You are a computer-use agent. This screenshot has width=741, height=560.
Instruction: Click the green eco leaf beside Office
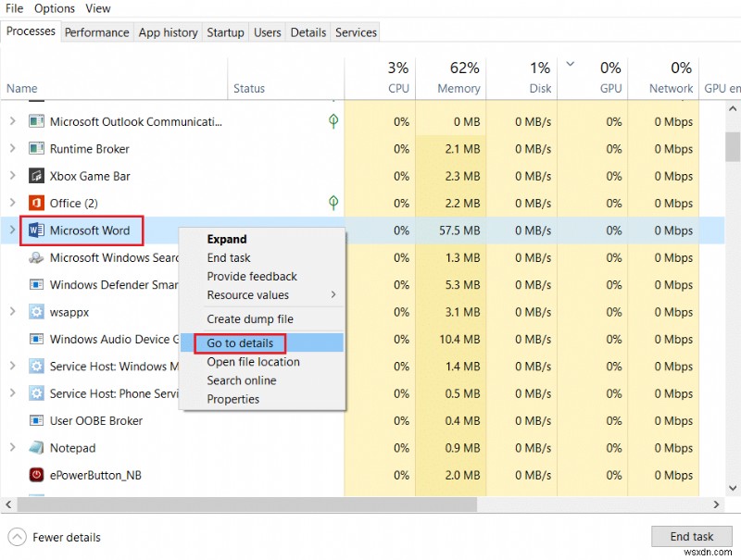(333, 203)
